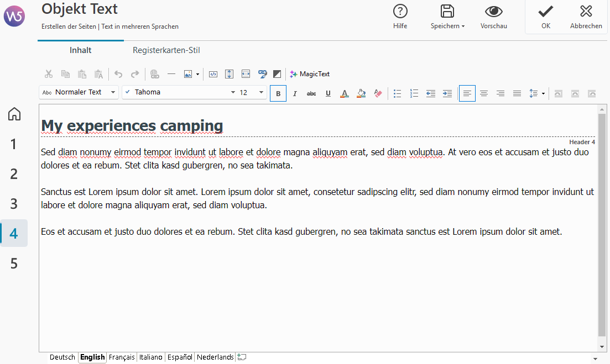Switch to the Registerkarten-Stil tab
The width and height of the screenshot is (610, 364).
[166, 50]
